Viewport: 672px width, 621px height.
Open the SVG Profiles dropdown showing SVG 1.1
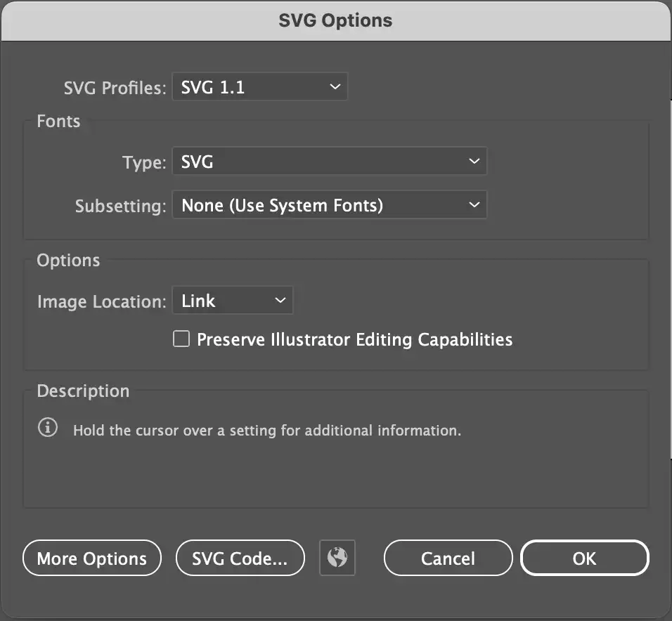(x=259, y=88)
